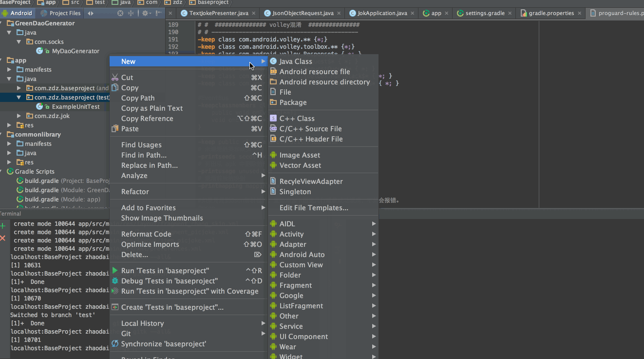This screenshot has width=644, height=359.
Task: Click the scissors icon next to Cut
Action: (115, 77)
